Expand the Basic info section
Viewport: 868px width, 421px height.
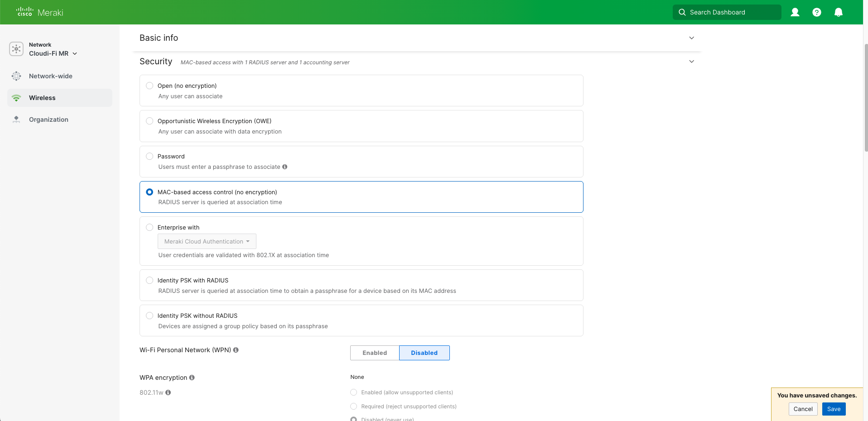coord(691,38)
